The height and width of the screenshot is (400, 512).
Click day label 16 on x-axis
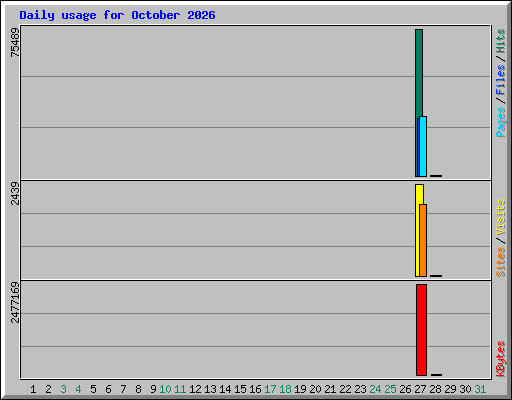pyautogui.click(x=255, y=389)
